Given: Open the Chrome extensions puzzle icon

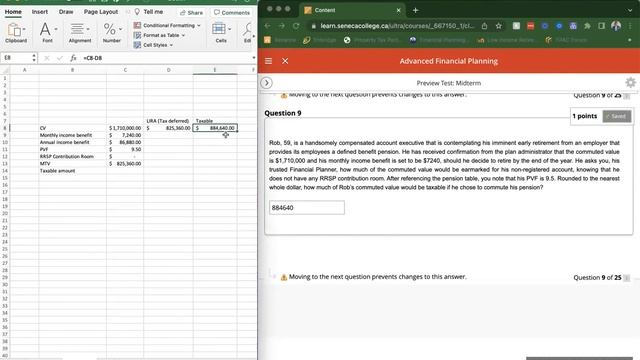Looking at the screenshot, I should (587, 26).
